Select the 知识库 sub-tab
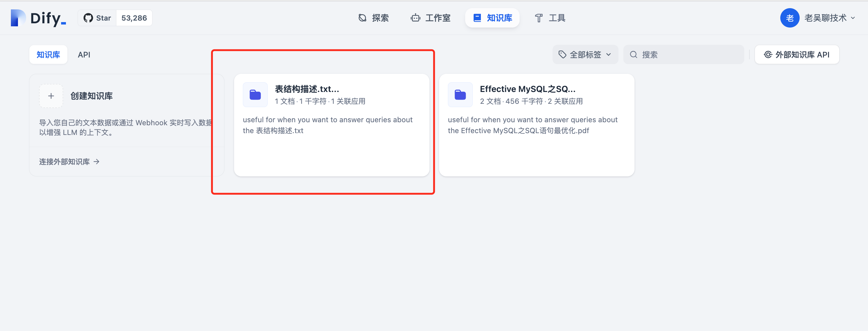The image size is (868, 331). coord(48,54)
